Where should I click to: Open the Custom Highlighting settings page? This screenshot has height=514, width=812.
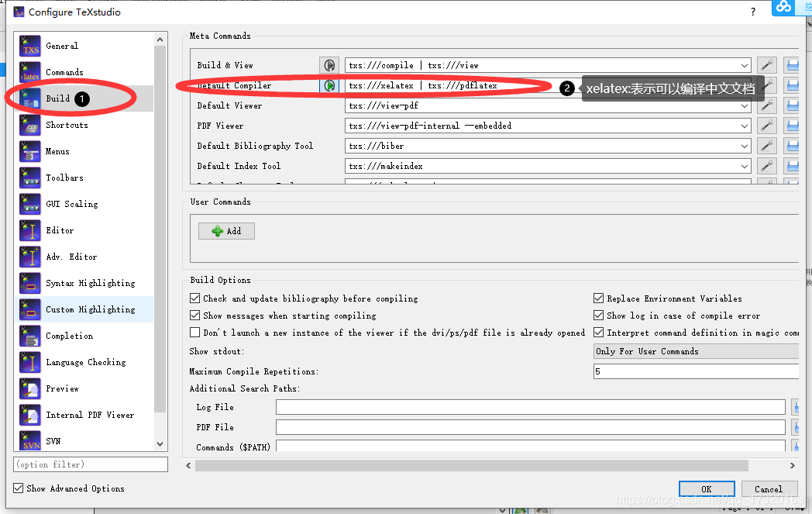tap(85, 309)
